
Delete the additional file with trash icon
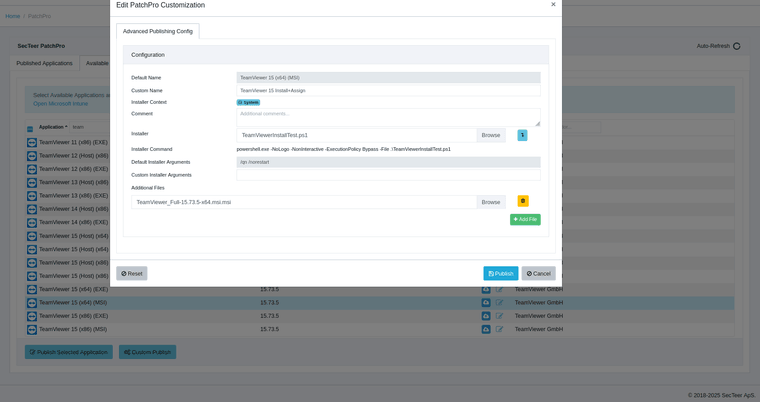[x=523, y=201]
